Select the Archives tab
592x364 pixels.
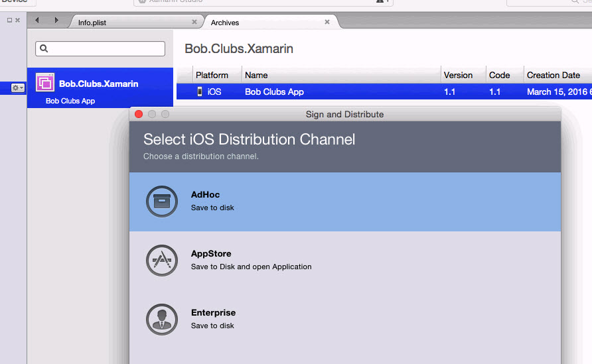coord(224,23)
